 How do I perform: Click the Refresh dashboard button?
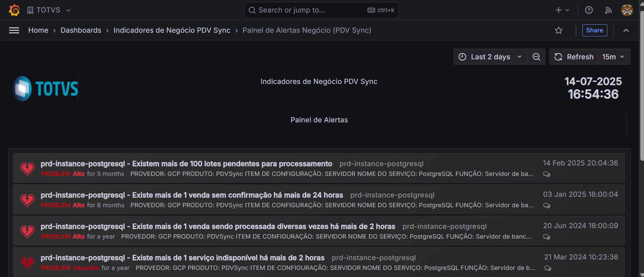pos(574,57)
